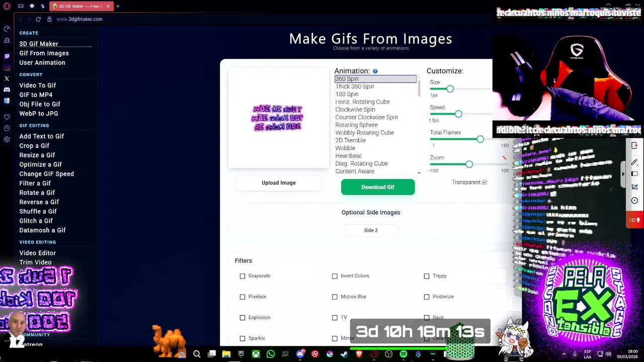The width and height of the screenshot is (644, 362).
Task: Open 3D Gif Maker in sidebar
Action: 39,44
